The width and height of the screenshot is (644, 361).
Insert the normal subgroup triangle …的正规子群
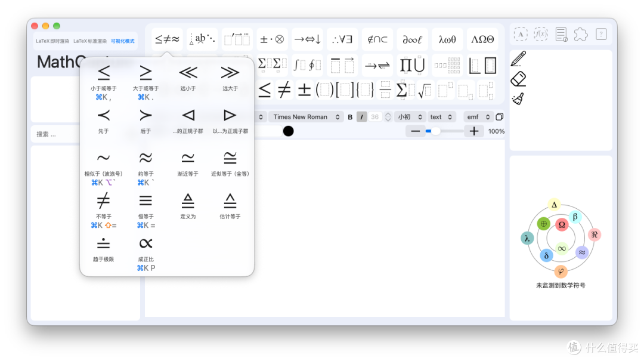[188, 116]
